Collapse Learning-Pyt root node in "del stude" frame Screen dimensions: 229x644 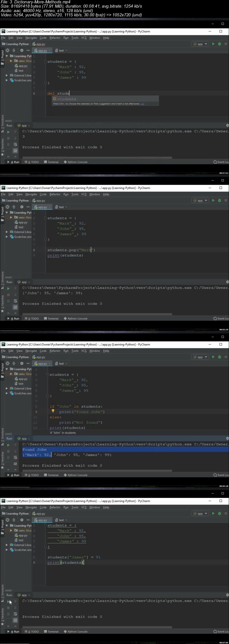point(7,56)
